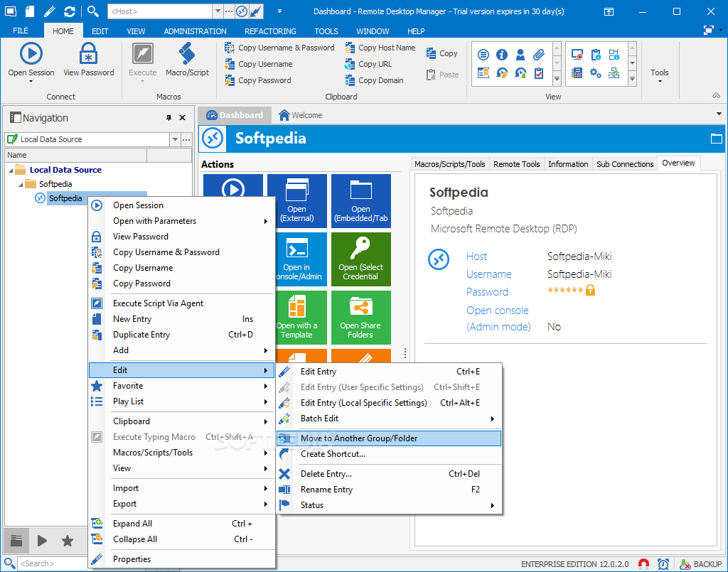
Task: Switch to the ADMINISTRATION ribbon tab
Action: coord(195,31)
